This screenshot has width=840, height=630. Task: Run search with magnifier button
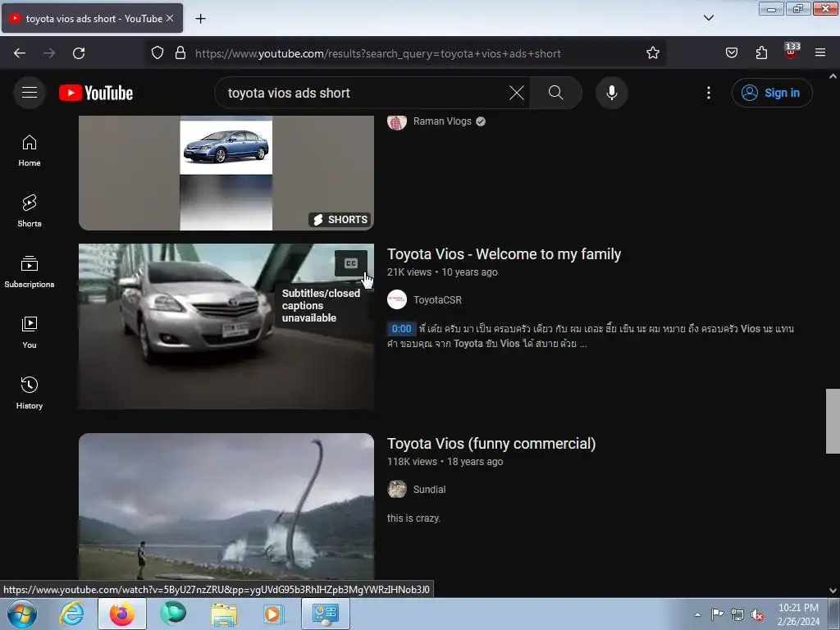(x=555, y=93)
